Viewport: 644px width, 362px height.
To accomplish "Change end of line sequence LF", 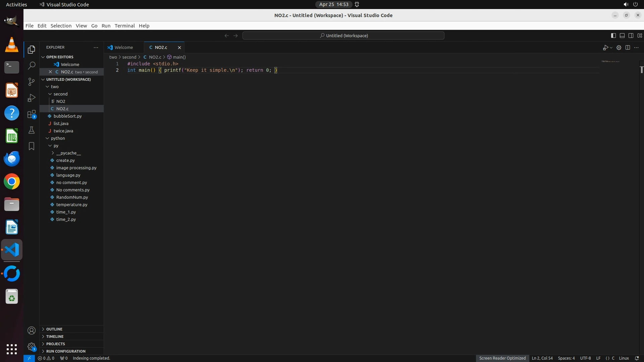I will [x=598, y=358].
